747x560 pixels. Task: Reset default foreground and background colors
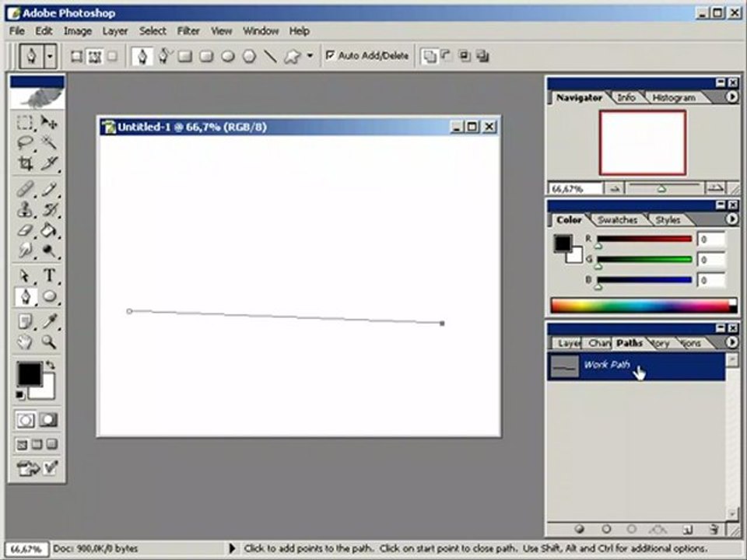(x=20, y=395)
